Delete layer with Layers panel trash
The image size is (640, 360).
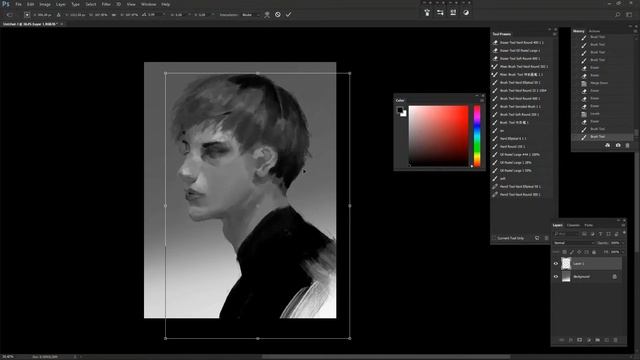pos(616,340)
